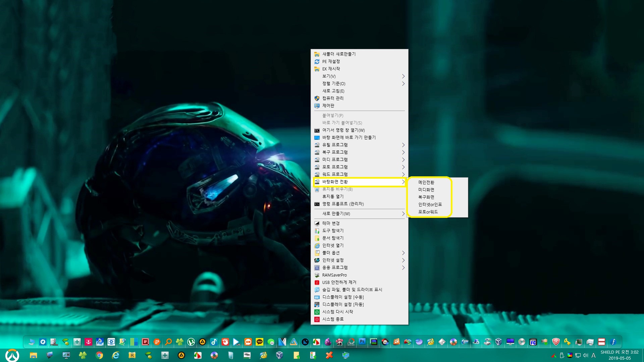Image resolution: width=644 pixels, height=362 pixels.
Task: Launch Google Chrome from the taskbar
Action: coord(99,355)
